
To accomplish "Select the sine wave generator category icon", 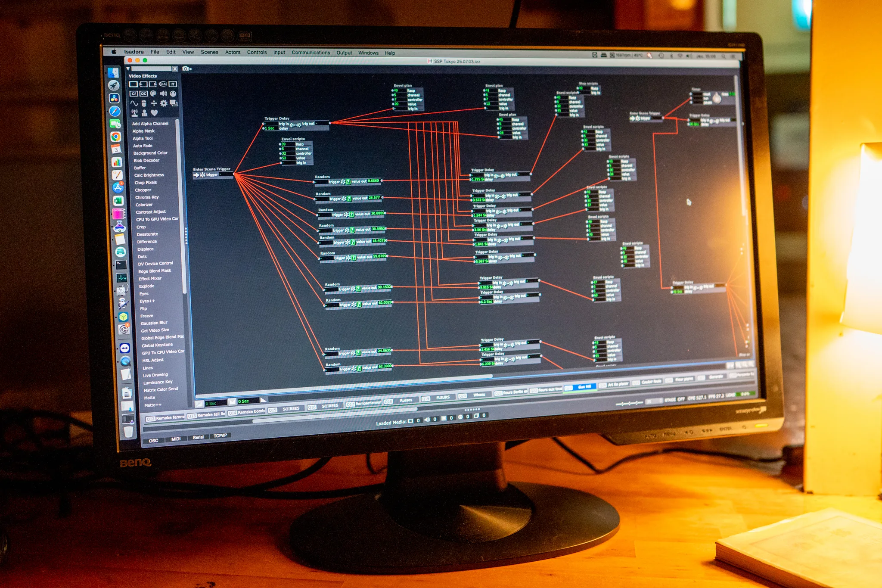I will [x=134, y=103].
